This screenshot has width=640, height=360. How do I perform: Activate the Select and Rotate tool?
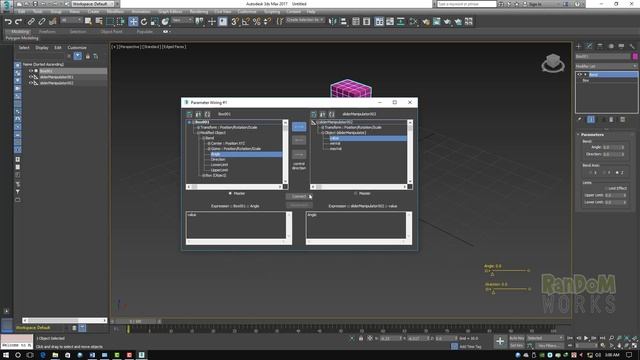(x=144, y=21)
